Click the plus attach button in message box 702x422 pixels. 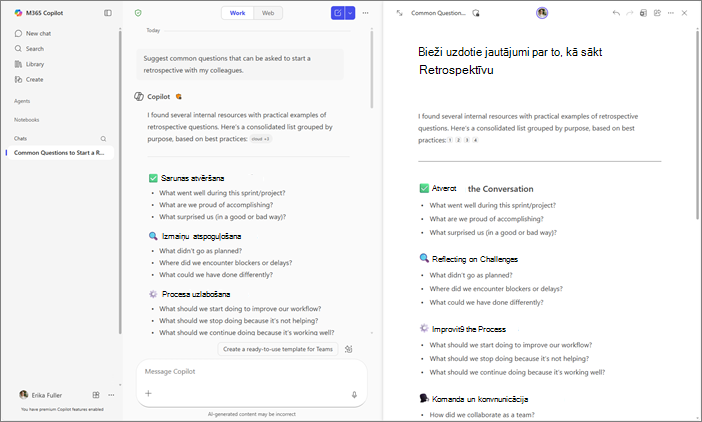[x=148, y=393]
